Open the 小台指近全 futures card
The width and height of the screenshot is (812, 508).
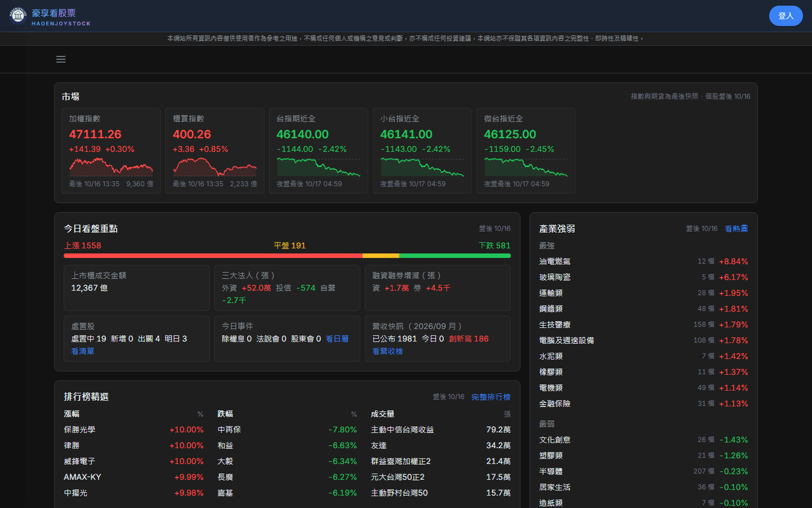pos(422,151)
